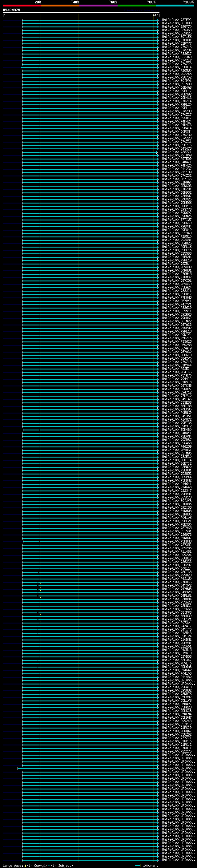Select hit label UniRef100_Q1PGA4
Image resolution: width=197 pixels, height=868 pixels.
point(177,182)
